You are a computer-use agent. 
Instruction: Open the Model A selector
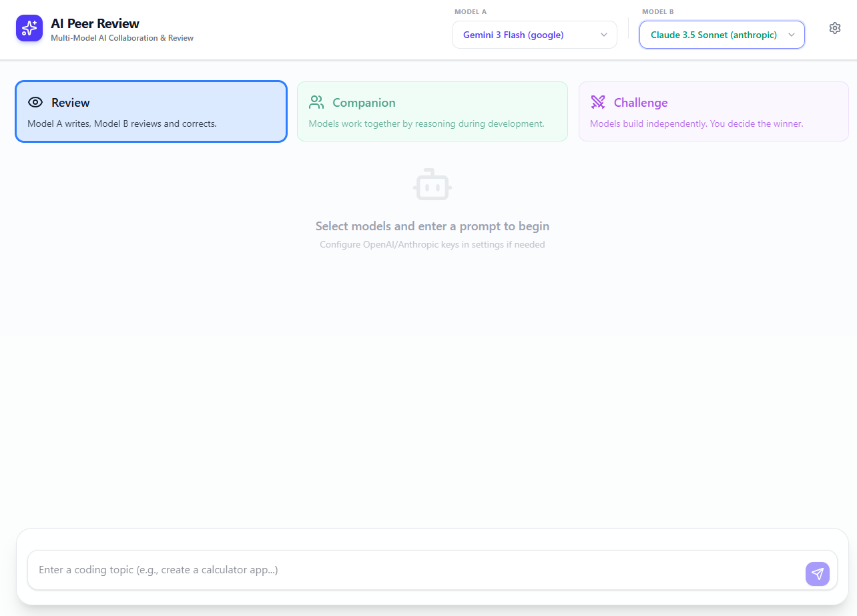(x=534, y=35)
